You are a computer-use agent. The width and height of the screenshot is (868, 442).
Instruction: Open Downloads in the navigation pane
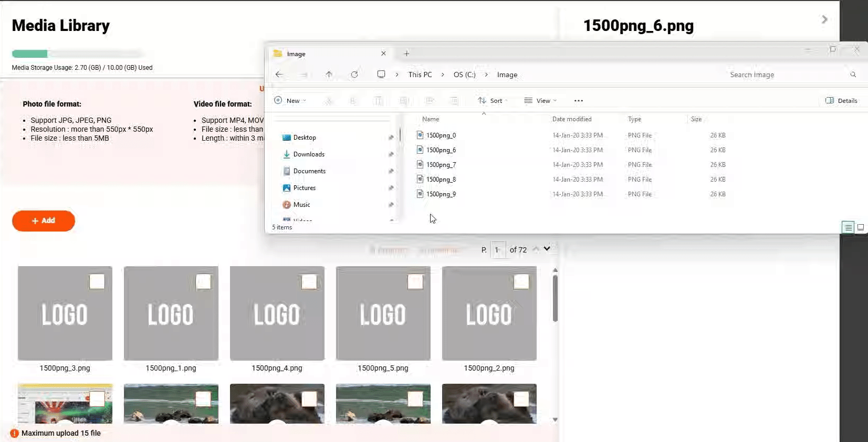pyautogui.click(x=309, y=154)
